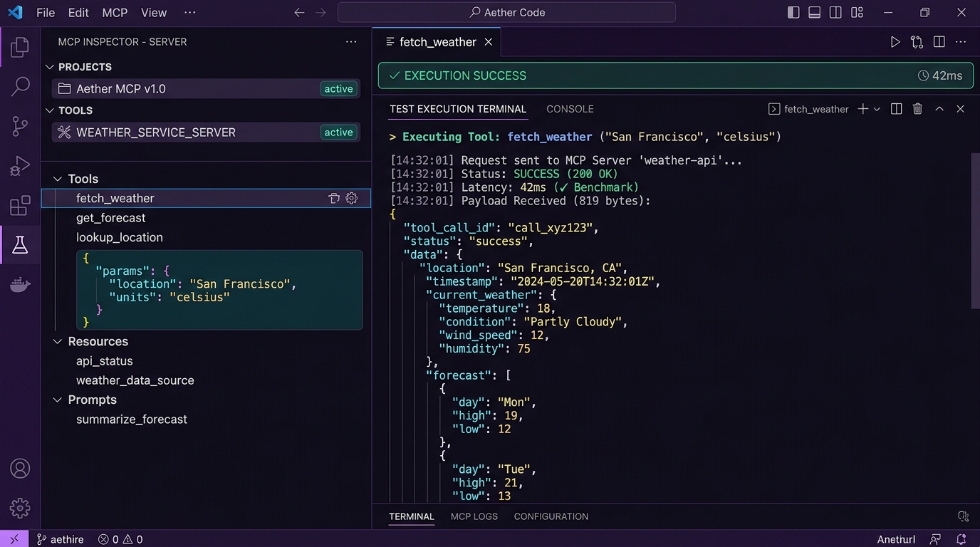This screenshot has width=980, height=547.
Task: Click the Aether Code search box
Action: 506,13
